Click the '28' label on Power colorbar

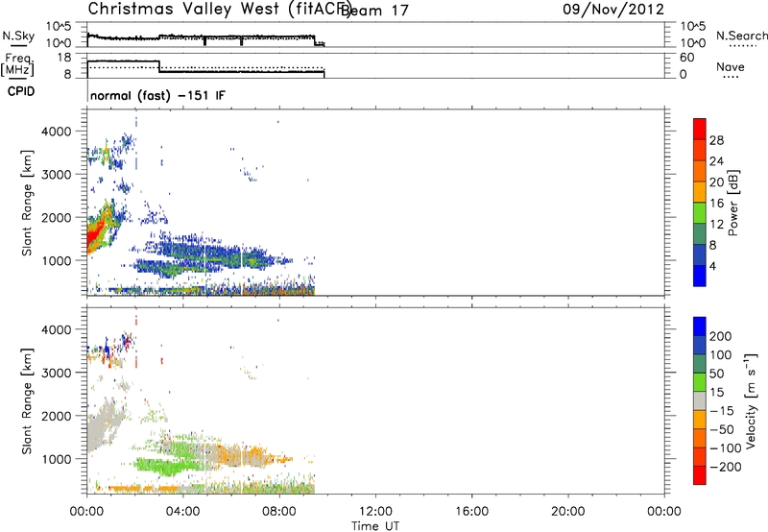[716, 140]
